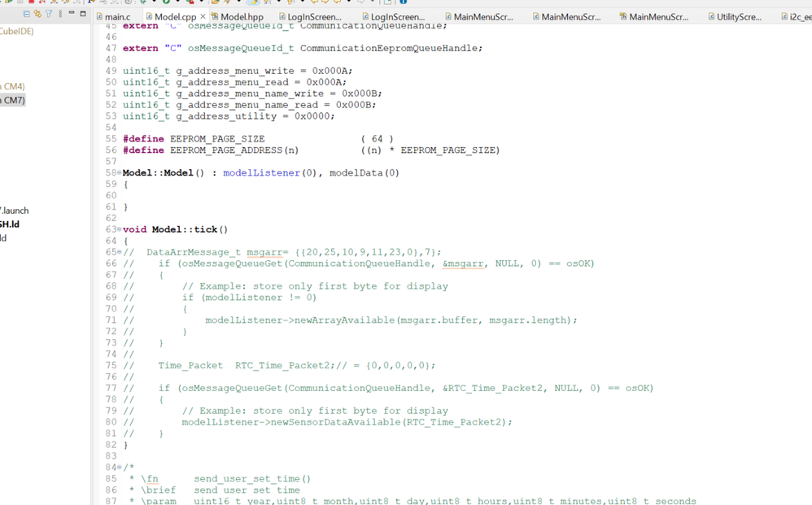Image resolution: width=812 pixels, height=505 pixels.
Task: Close the Model.cpp editor tab
Action: [203, 16]
